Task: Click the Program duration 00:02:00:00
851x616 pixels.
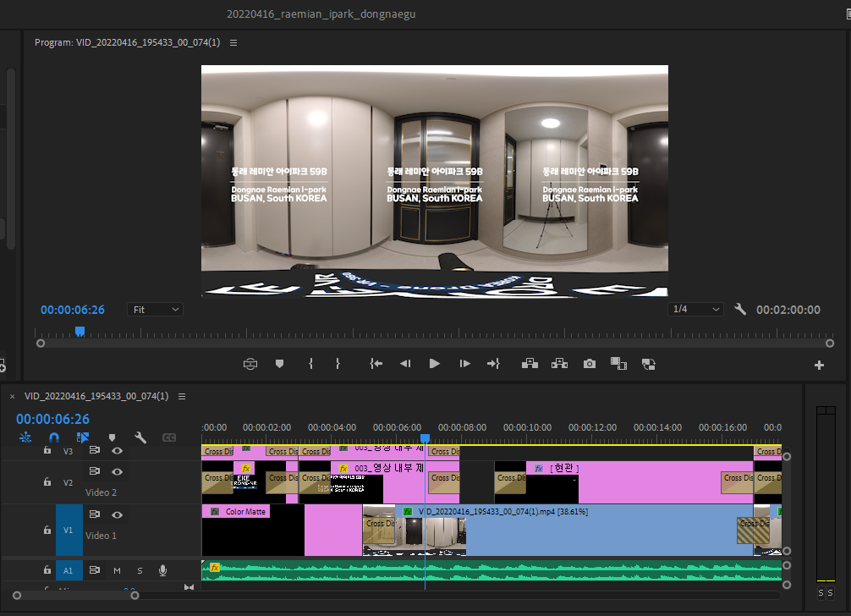Action: 788,310
